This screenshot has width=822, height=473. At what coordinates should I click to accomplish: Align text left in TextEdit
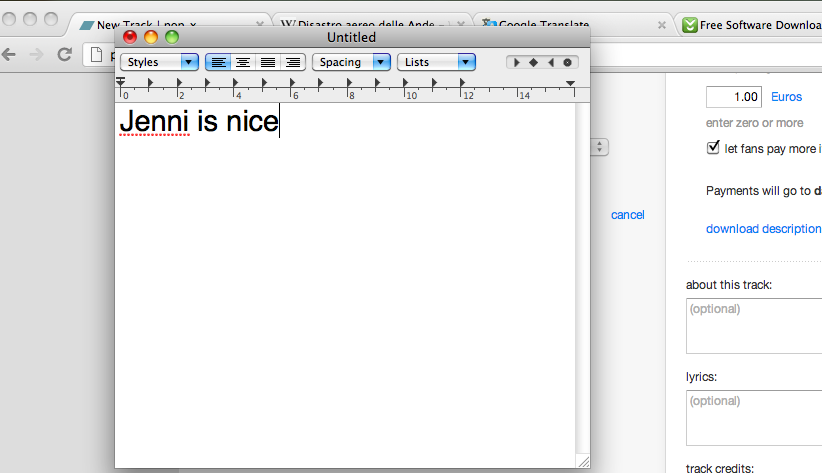tap(218, 62)
